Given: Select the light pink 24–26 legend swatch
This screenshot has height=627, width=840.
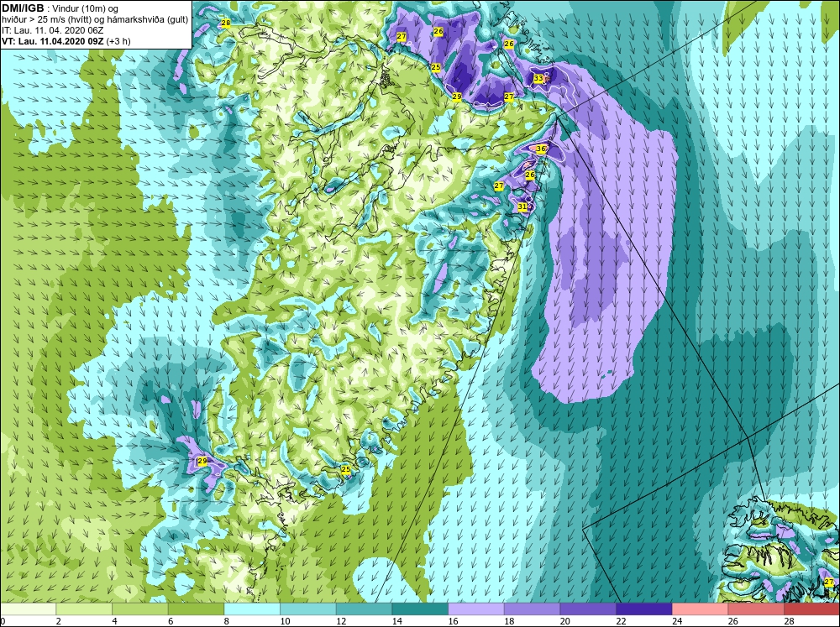Looking at the screenshot, I should coord(700,609).
